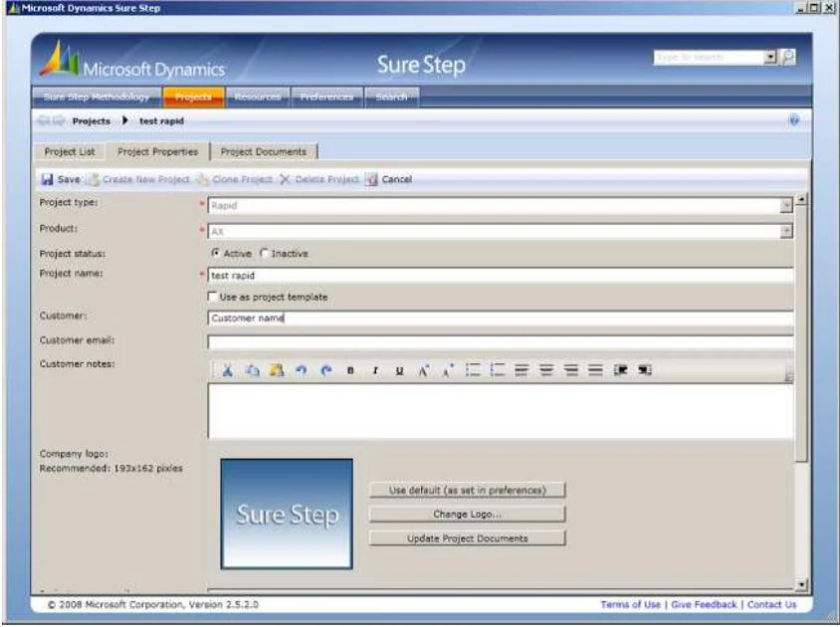The width and height of the screenshot is (840, 627).
Task: Check Use as project template
Action: [x=213, y=297]
